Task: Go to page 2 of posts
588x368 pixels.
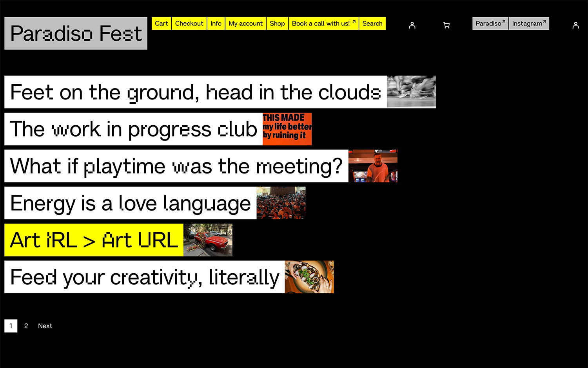Action: (26, 326)
